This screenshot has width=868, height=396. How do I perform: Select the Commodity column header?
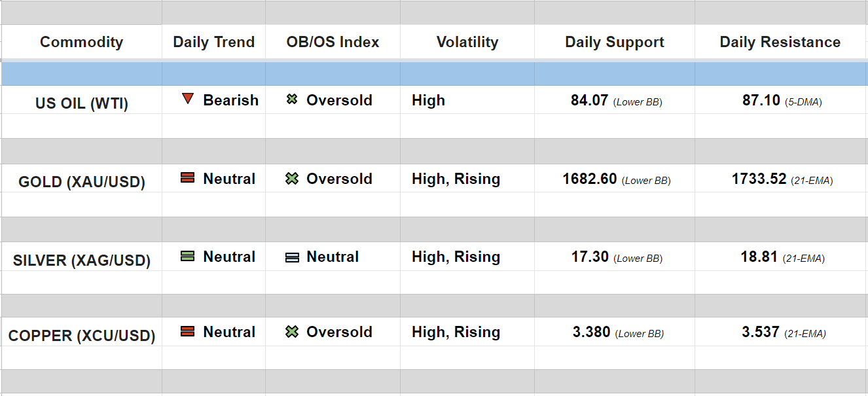(81, 42)
